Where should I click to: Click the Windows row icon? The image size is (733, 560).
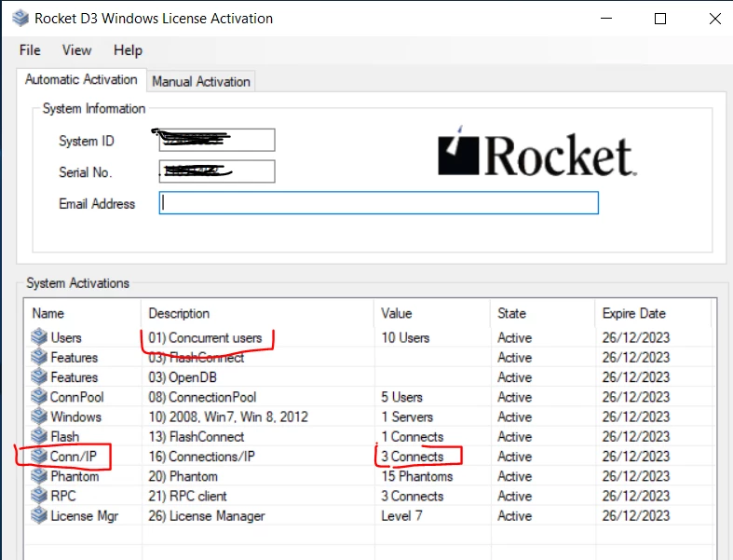pyautogui.click(x=39, y=416)
